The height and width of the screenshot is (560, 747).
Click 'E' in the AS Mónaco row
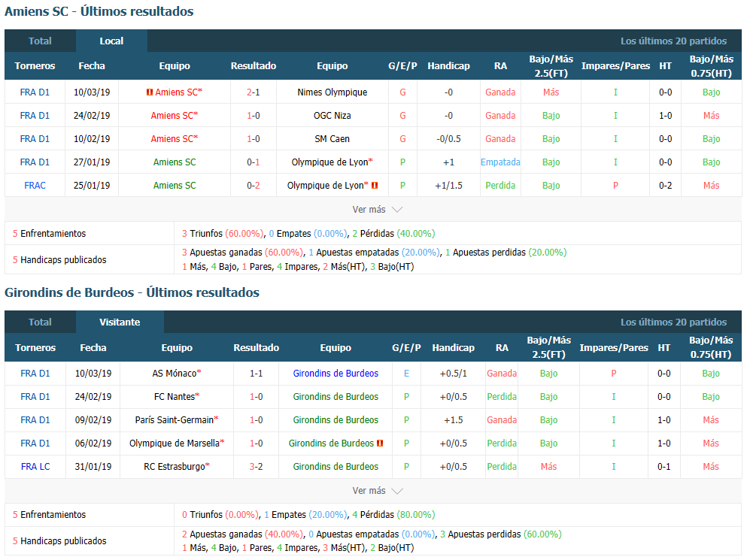click(x=406, y=374)
